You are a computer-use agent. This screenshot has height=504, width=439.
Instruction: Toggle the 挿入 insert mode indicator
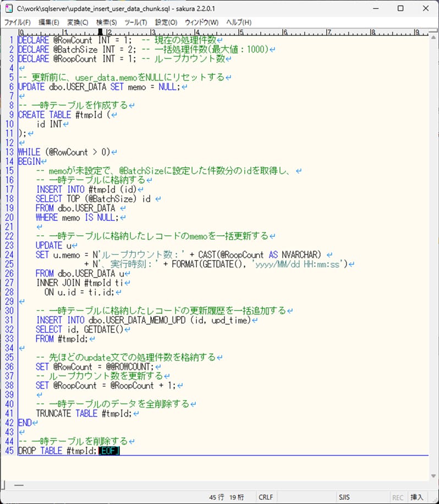417,497
